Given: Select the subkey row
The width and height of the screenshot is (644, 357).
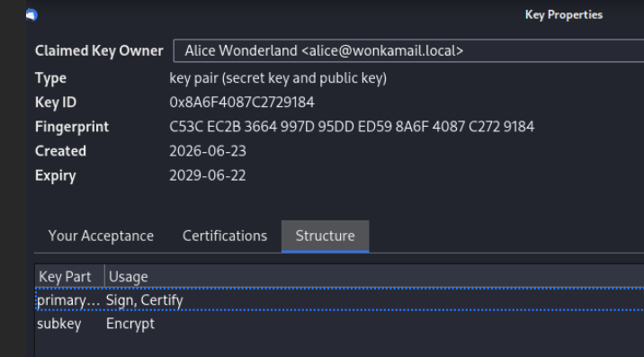Looking at the screenshot, I should click(x=340, y=324).
